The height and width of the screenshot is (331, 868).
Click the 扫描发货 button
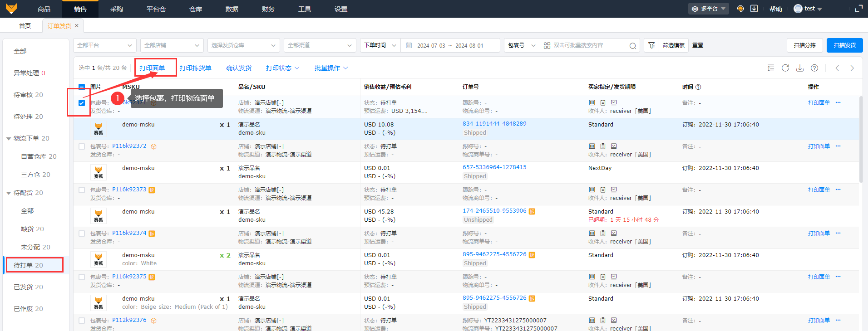[844, 45]
